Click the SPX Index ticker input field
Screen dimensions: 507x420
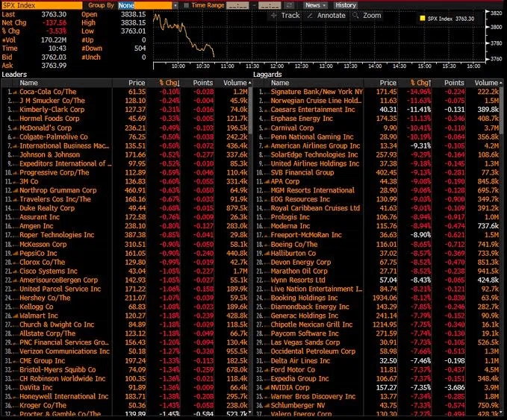pos(42,5)
